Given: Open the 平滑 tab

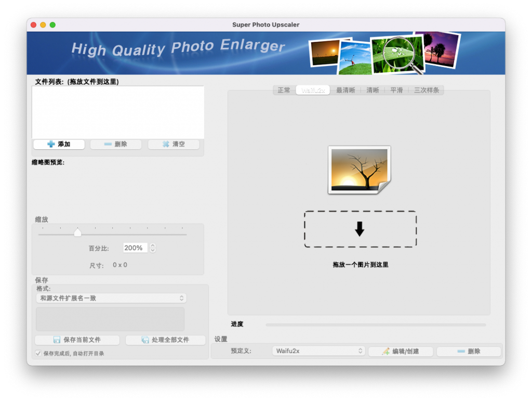Looking at the screenshot, I should click(x=396, y=90).
